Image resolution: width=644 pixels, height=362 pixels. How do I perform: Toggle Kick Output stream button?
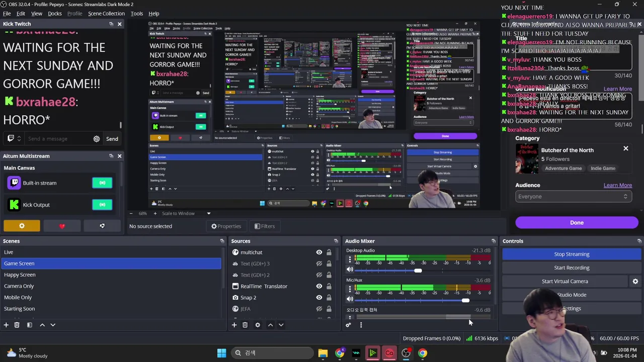click(102, 205)
